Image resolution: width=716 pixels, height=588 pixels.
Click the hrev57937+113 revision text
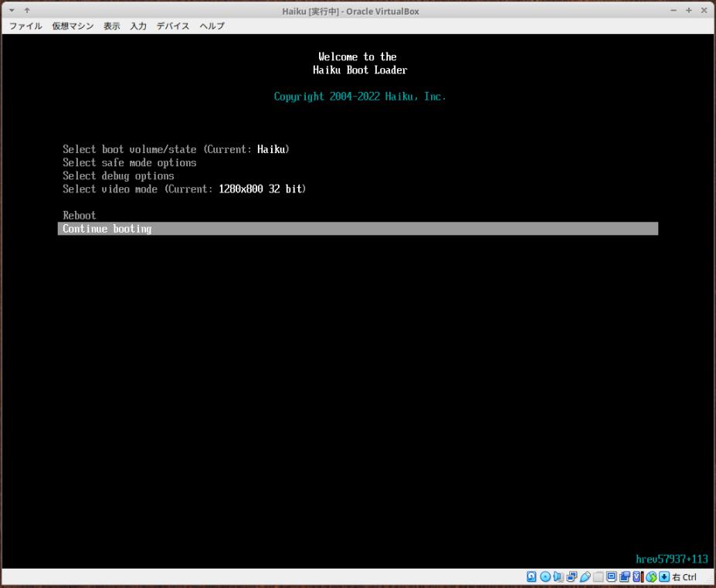pyautogui.click(x=672, y=559)
